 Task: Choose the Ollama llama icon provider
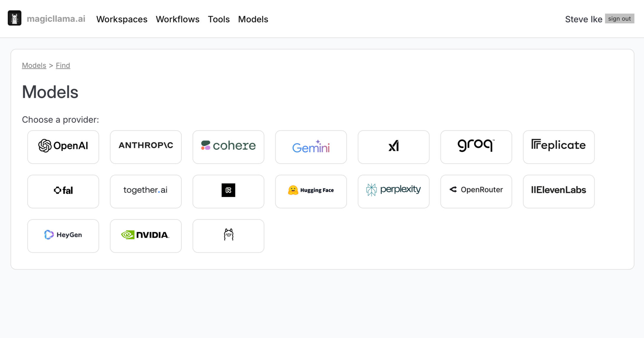[228, 236]
